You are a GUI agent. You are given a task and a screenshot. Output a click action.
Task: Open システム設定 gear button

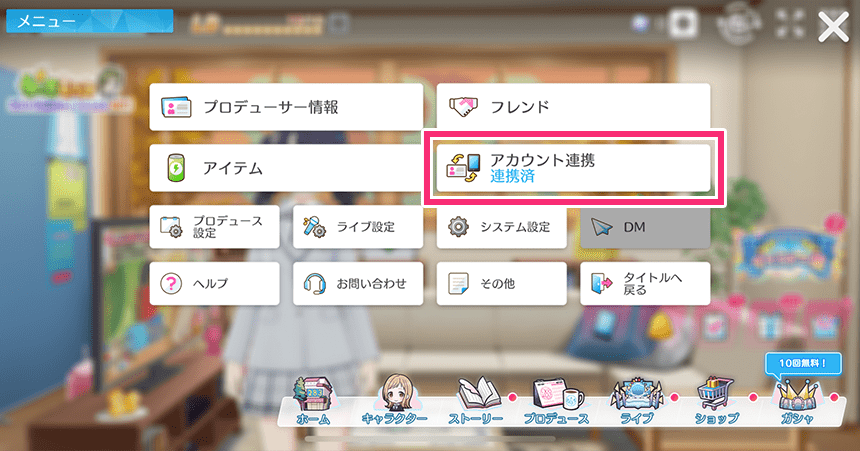pos(501,227)
